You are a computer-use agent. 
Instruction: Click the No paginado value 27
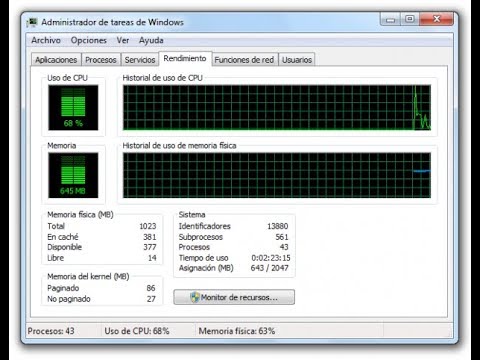coord(151,299)
